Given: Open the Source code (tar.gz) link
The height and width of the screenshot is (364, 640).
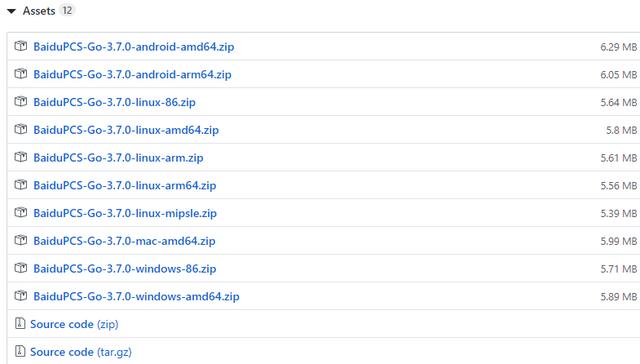Looking at the screenshot, I should pyautogui.click(x=81, y=352).
